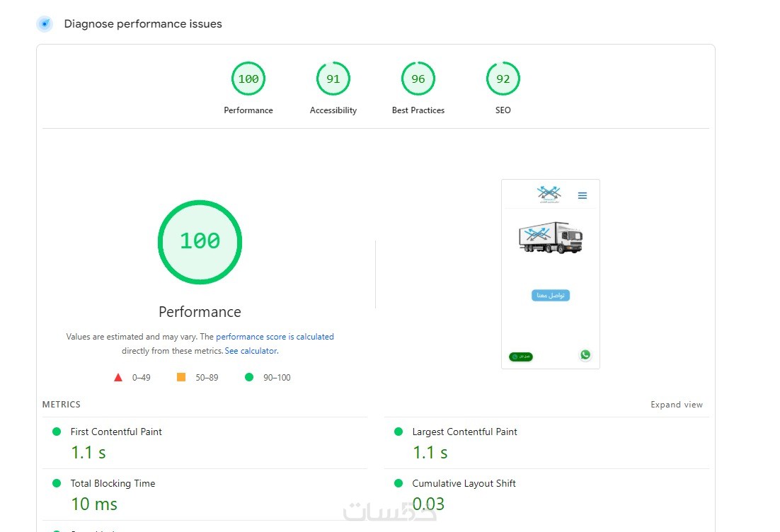The image size is (780, 532).
Task: Click the METRICS section heading
Action: (x=61, y=404)
